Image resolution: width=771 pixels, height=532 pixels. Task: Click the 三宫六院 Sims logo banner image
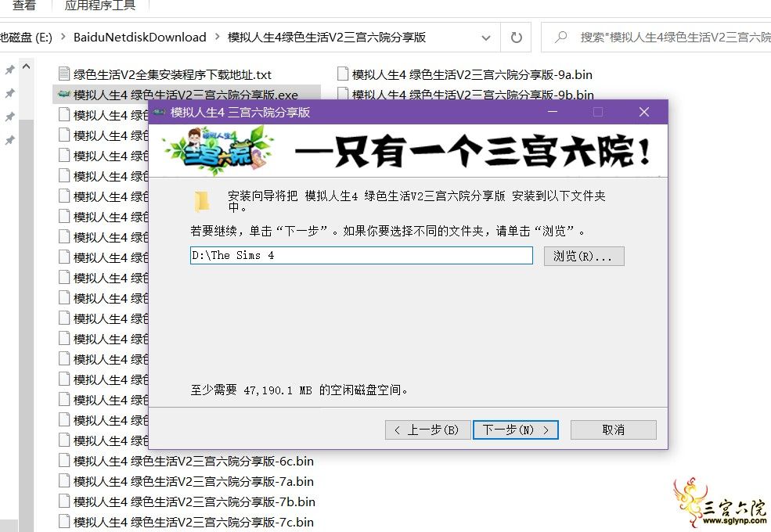[219, 150]
